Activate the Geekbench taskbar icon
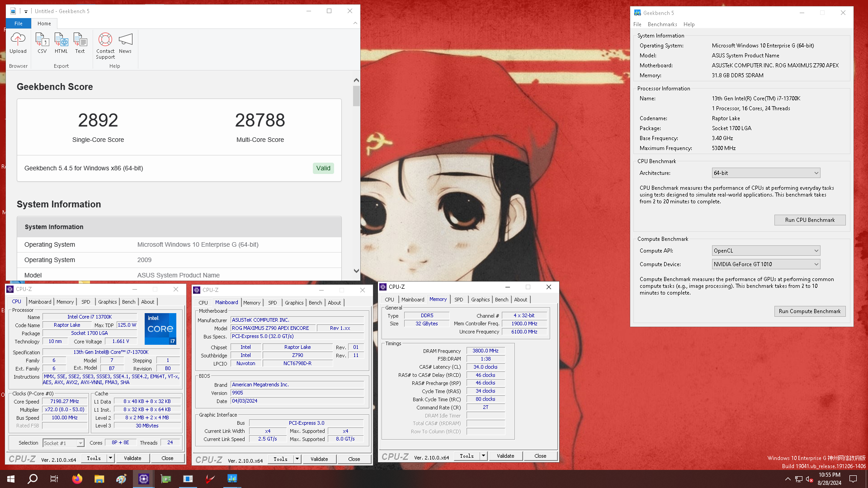Image resolution: width=868 pixels, height=488 pixels. coord(232,479)
